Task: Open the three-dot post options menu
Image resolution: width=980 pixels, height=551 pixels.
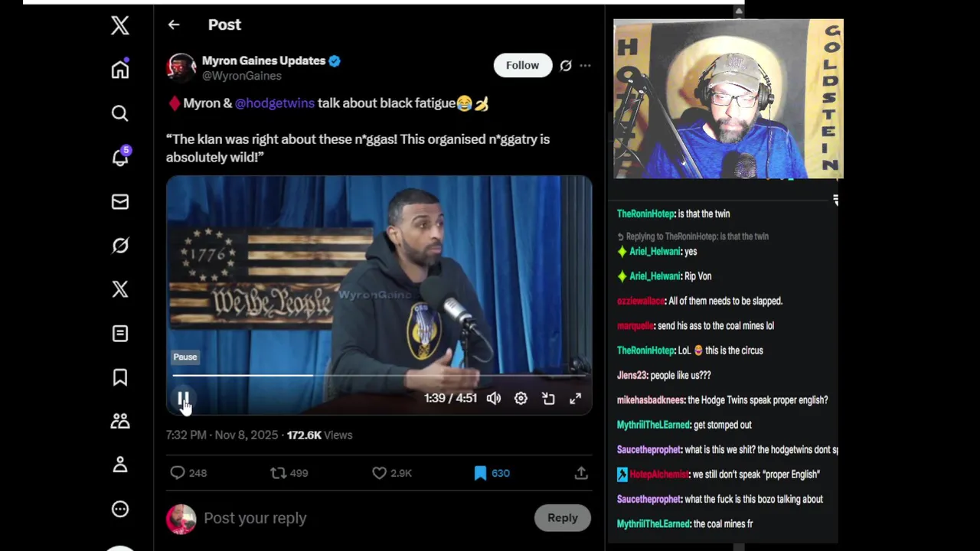Action: [x=585, y=66]
